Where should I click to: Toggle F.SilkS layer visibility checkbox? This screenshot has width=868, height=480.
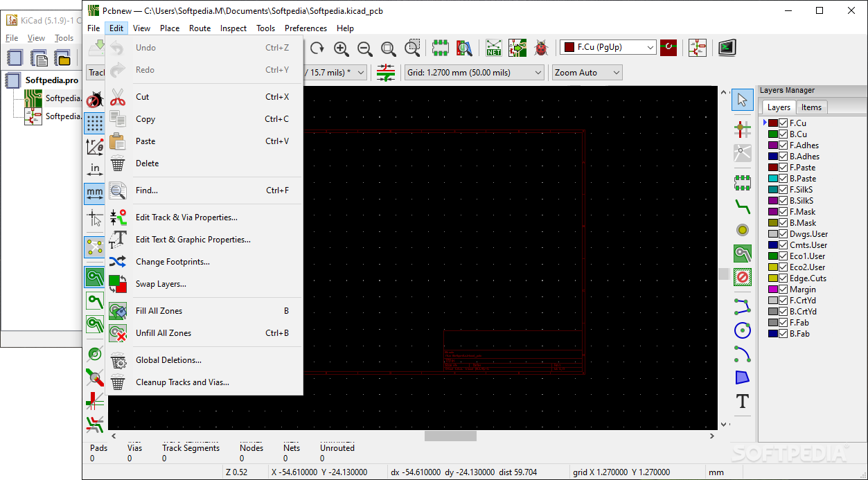click(x=783, y=190)
